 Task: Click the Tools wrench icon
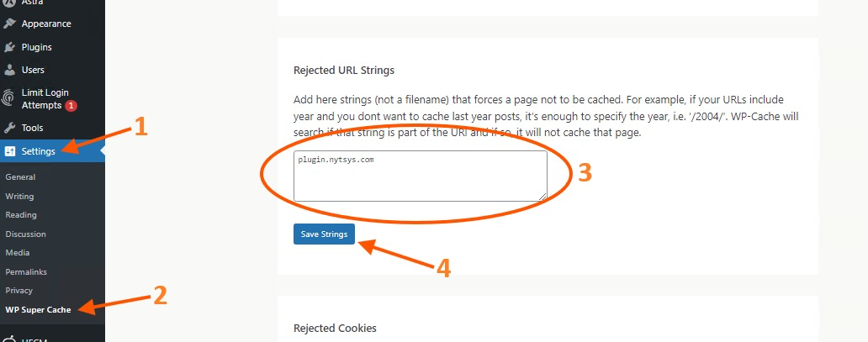pos(9,128)
